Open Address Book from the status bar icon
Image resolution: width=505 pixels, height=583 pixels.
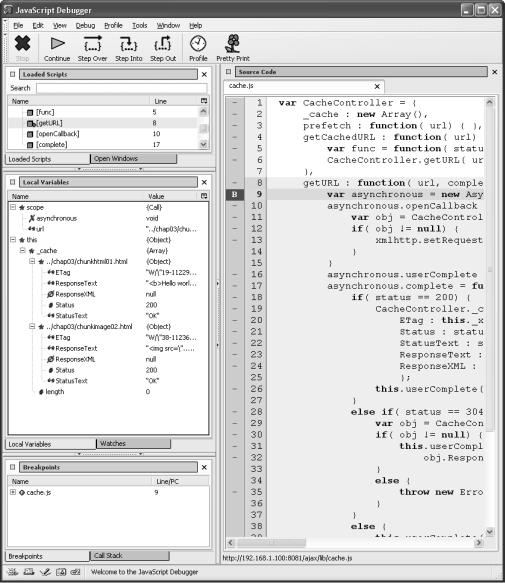61,572
